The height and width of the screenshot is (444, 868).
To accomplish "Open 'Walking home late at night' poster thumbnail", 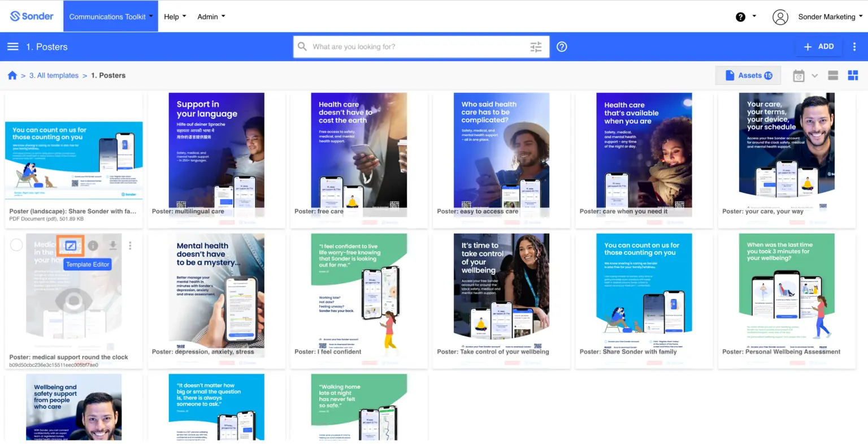I will click(359, 407).
